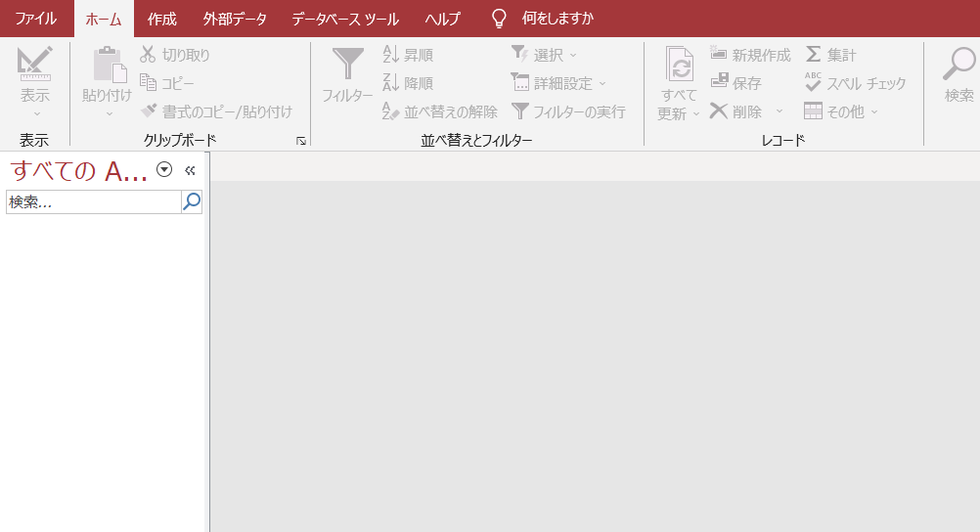
Task: Click the フィルター funnel icon
Action: (x=347, y=65)
